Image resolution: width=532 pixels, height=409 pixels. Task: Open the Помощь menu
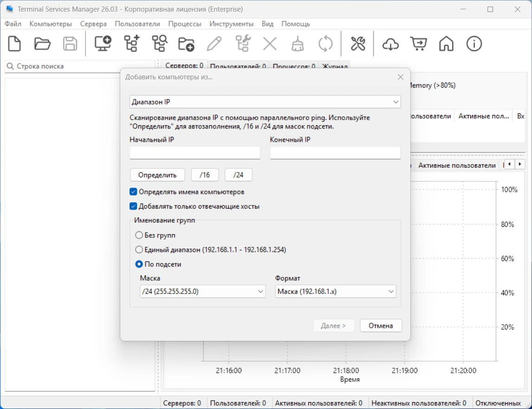pyautogui.click(x=296, y=24)
